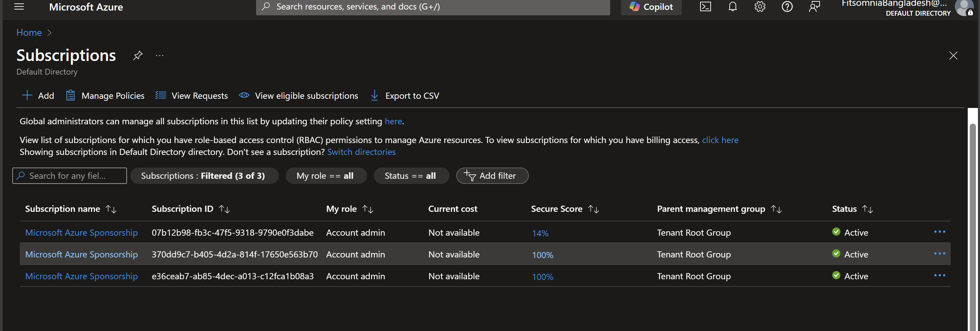Viewport: 980px width, 331px height.
Task: Launch Copilot from the header
Action: 651,7
